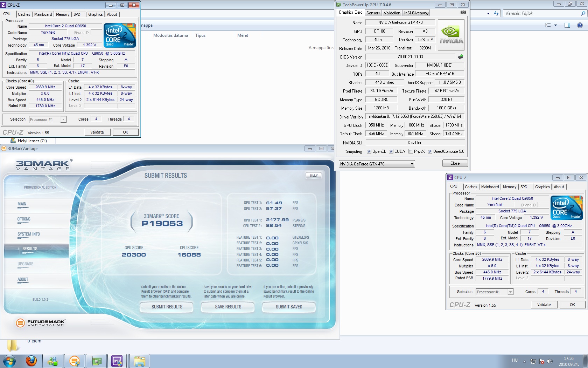This screenshot has width=588, height=368.
Task: Click Validate button in top-left CPU-Z
Action: point(97,132)
